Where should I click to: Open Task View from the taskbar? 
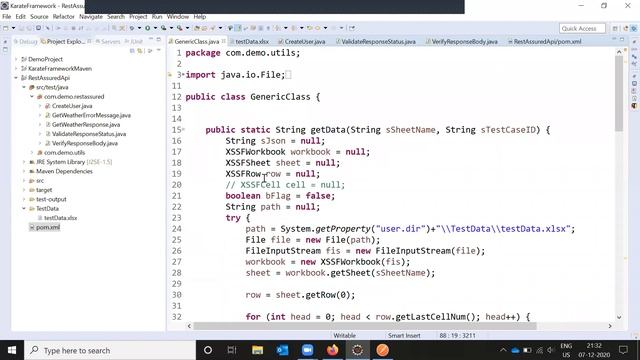(232, 350)
